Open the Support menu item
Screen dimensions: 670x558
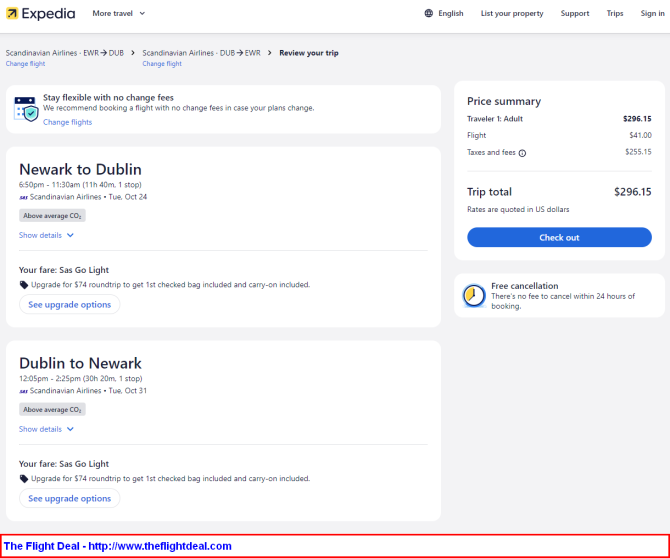click(x=575, y=13)
